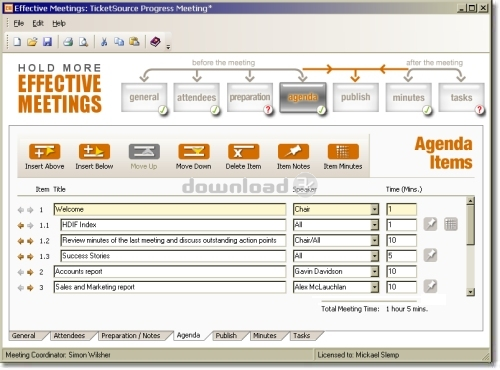Click the pin note icon for Success Stories
This screenshot has width=500, height=370.
[x=430, y=255]
